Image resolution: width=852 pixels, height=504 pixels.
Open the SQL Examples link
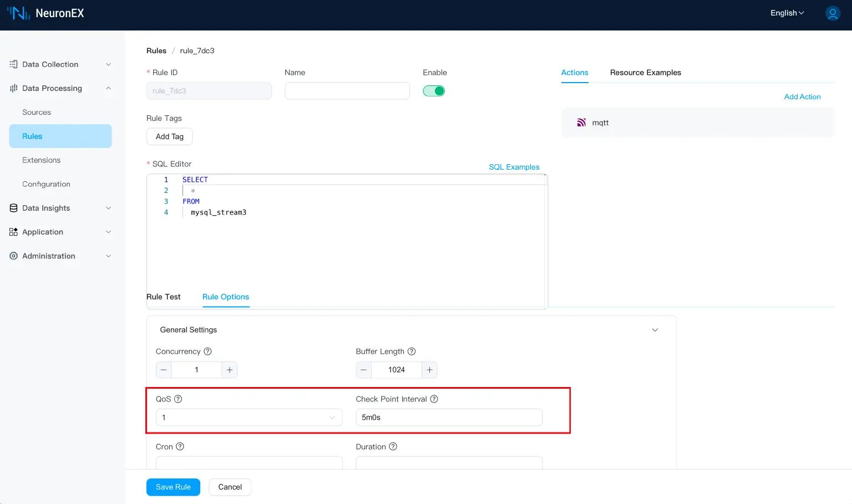tap(514, 167)
